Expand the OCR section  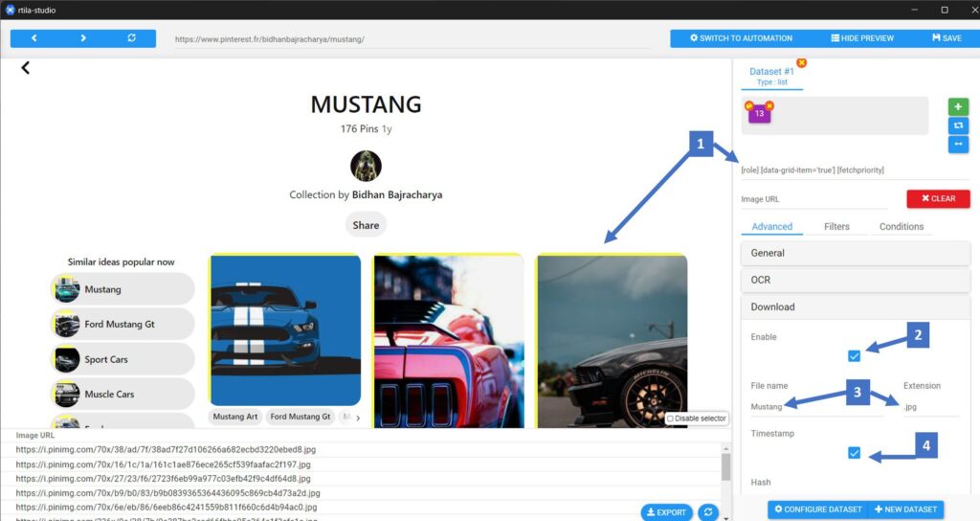pyautogui.click(x=855, y=280)
